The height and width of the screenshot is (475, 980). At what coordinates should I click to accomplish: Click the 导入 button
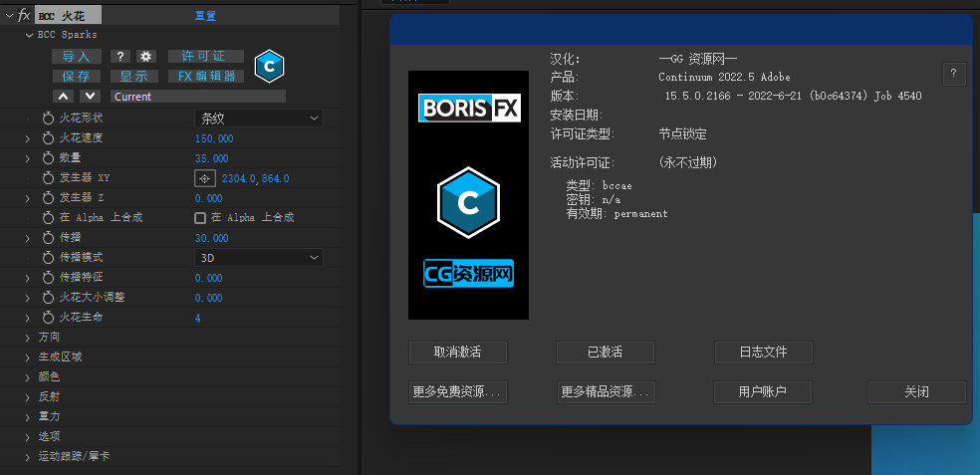click(x=76, y=56)
